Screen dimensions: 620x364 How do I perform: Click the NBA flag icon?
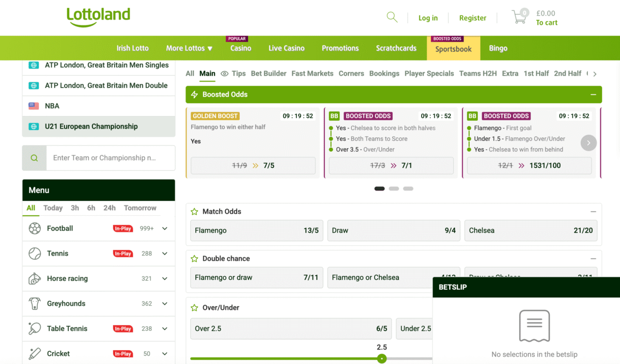coord(34,106)
